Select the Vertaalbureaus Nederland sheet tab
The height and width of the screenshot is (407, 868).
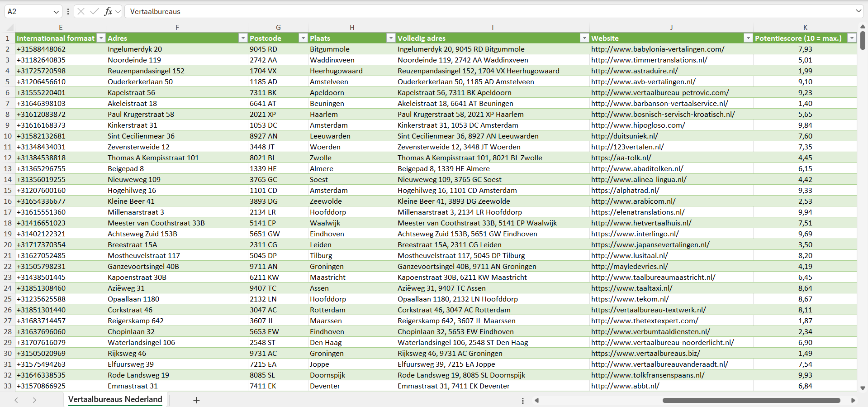tap(115, 399)
